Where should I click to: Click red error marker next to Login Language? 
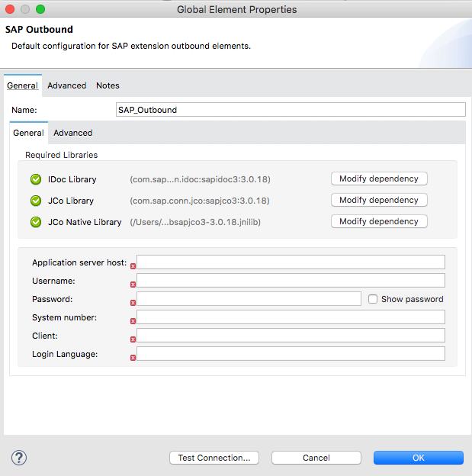[x=133, y=358]
